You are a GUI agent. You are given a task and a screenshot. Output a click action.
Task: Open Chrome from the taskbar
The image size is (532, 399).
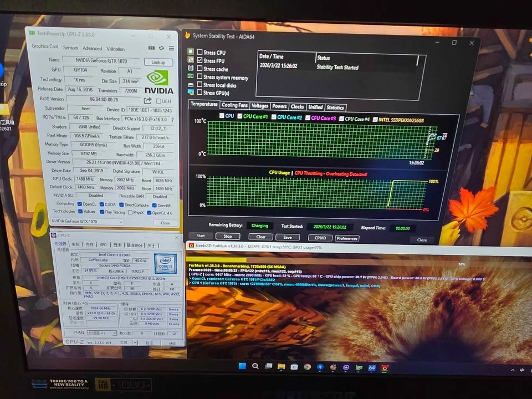coord(306,367)
